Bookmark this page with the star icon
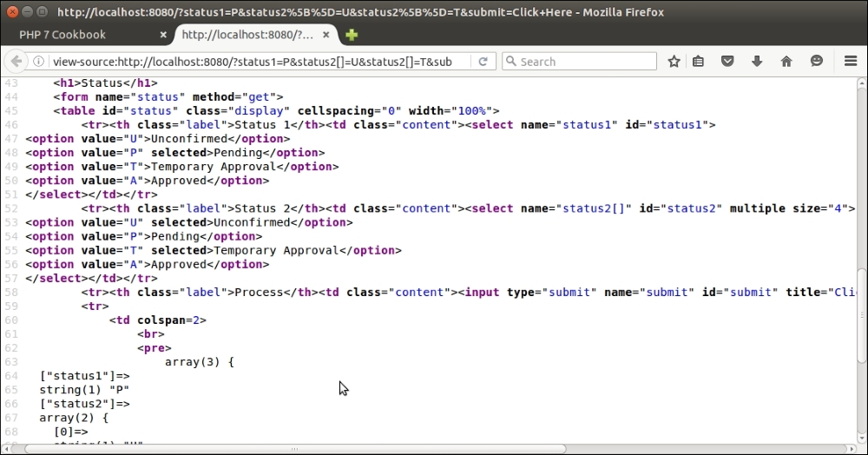Viewport: 868px width, 455px height. click(x=674, y=62)
